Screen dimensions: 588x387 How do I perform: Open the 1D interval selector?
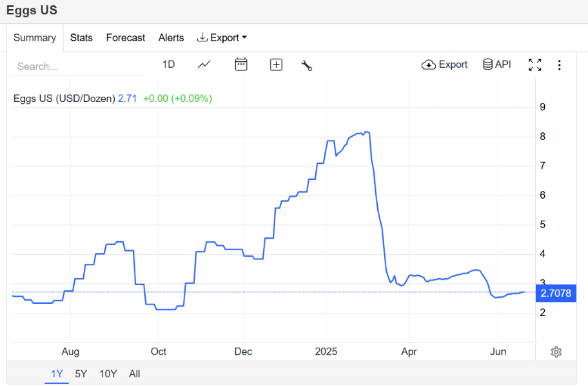[x=168, y=64]
